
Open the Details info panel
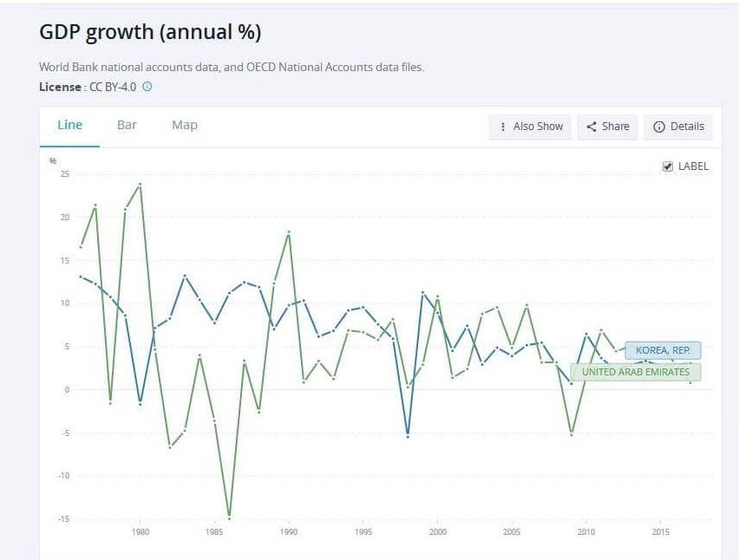point(678,127)
